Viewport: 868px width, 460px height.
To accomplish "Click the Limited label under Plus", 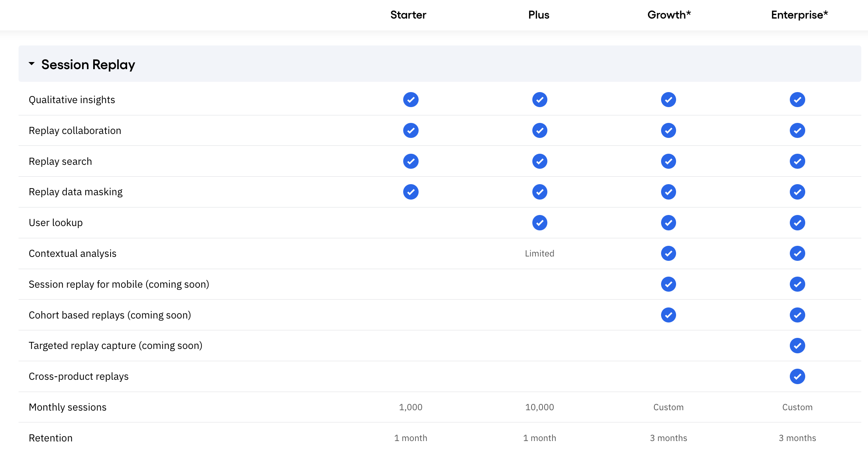I will click(539, 253).
